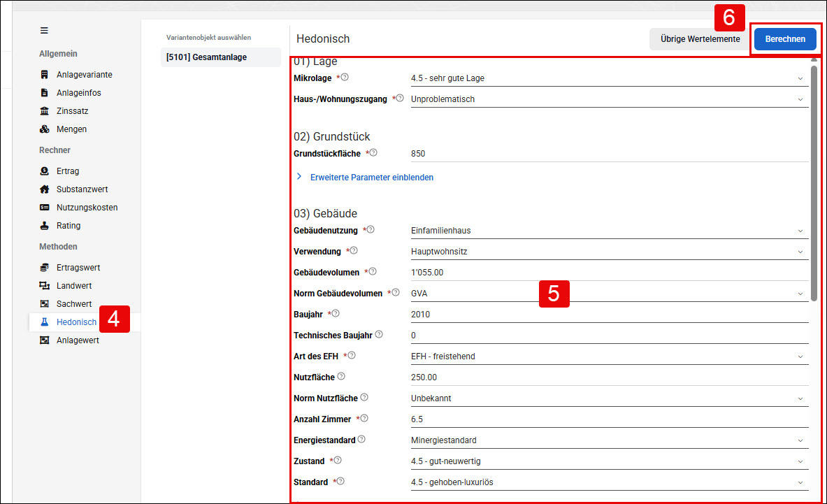Open the Verwendung dropdown
Image resolution: width=827 pixels, height=504 pixels.
tap(609, 252)
